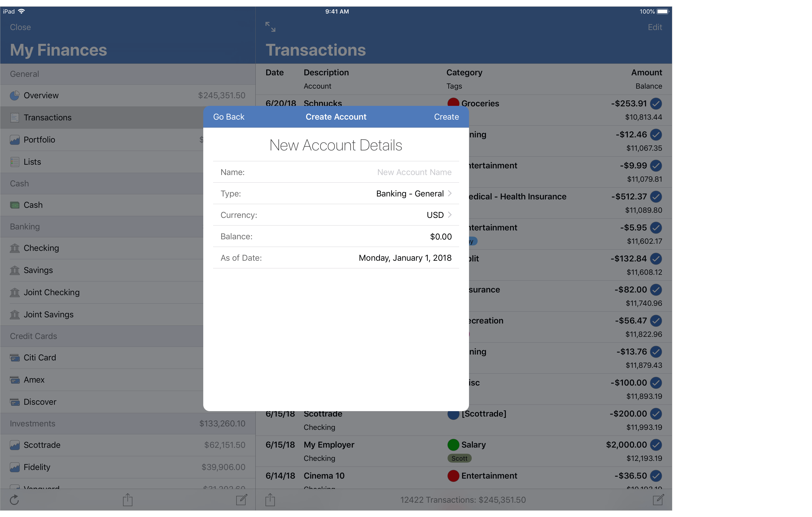Image resolution: width=812 pixels, height=517 pixels.
Task: Toggle the Cinema 10 reconciled checkmark
Action: pyautogui.click(x=656, y=476)
